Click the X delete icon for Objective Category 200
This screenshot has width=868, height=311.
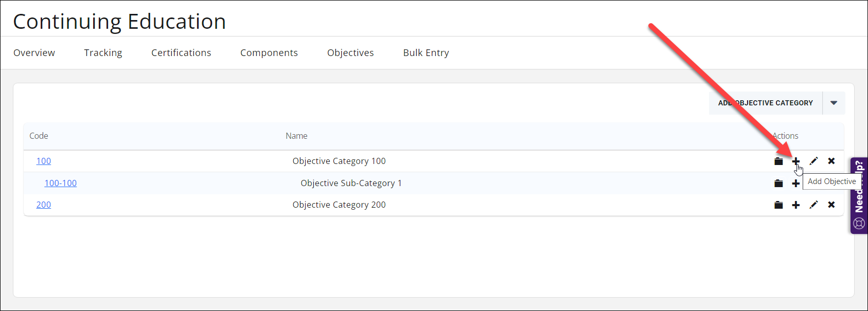point(831,205)
